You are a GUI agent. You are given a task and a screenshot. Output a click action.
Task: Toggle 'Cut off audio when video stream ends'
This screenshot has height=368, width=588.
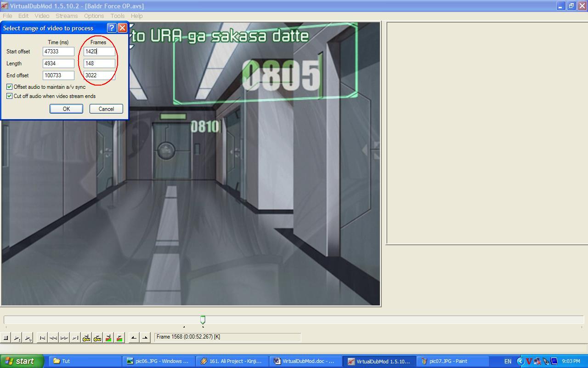pyautogui.click(x=51, y=96)
